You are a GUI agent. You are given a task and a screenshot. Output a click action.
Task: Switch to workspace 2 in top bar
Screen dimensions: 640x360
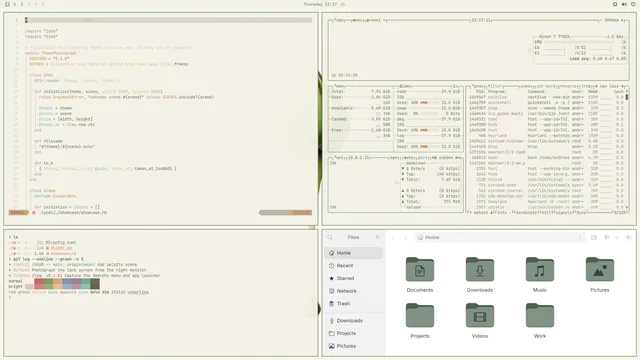(x=22, y=4)
